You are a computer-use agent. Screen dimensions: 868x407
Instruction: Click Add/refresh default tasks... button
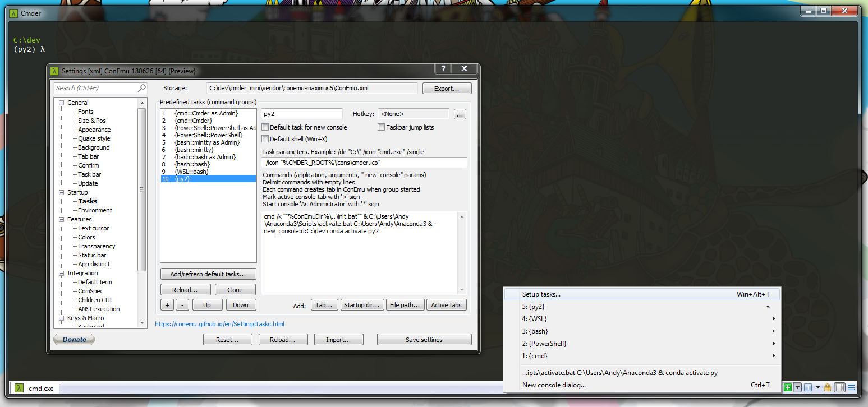point(208,274)
